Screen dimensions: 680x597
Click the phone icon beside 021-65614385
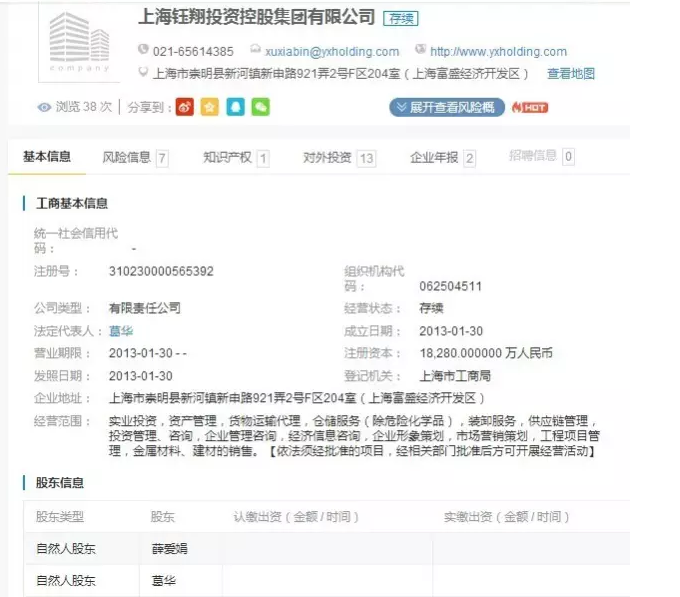[x=143, y=49]
